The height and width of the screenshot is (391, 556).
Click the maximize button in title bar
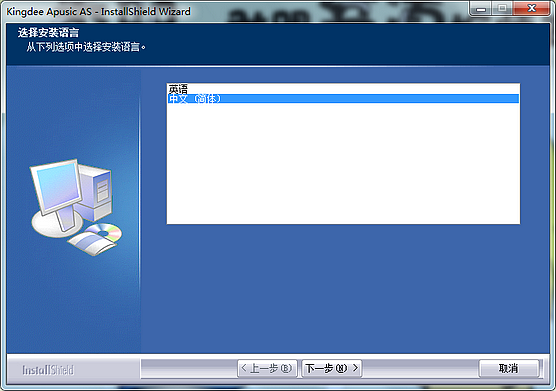point(502,9)
